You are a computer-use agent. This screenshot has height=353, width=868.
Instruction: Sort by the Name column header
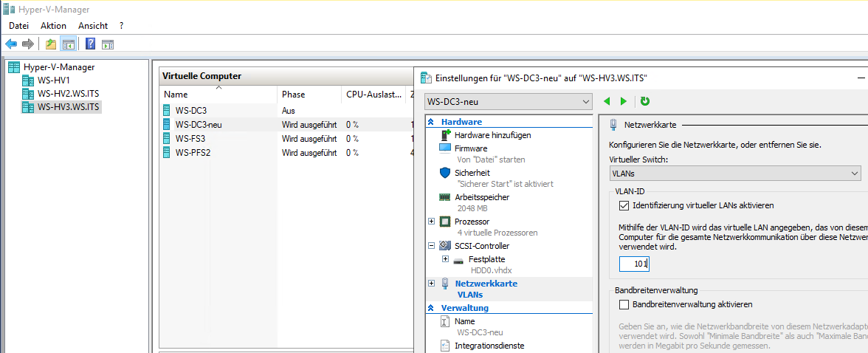click(x=218, y=95)
